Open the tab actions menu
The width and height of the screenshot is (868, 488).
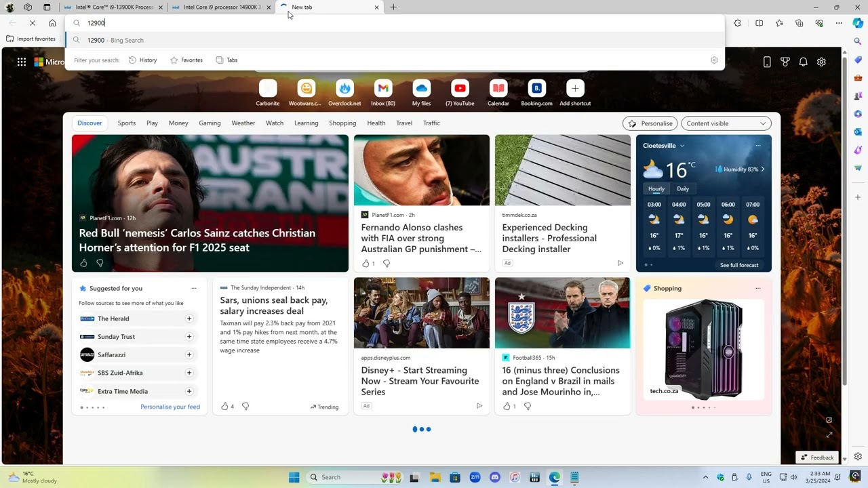tap(47, 7)
